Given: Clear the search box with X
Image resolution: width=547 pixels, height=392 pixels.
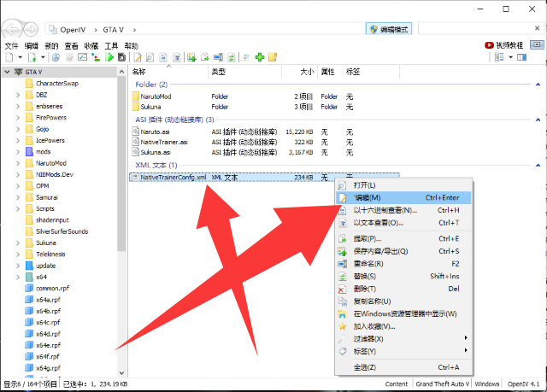Looking at the screenshot, I should (538, 28).
